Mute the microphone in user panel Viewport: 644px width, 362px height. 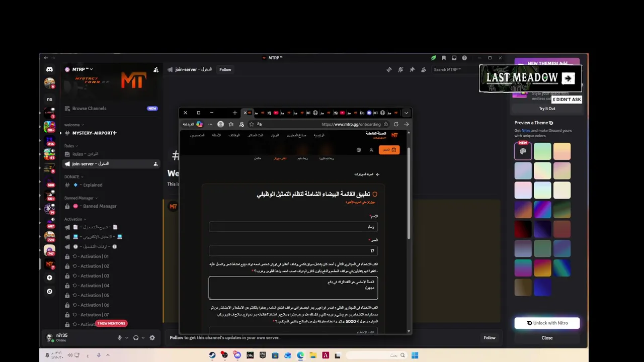[x=120, y=338]
